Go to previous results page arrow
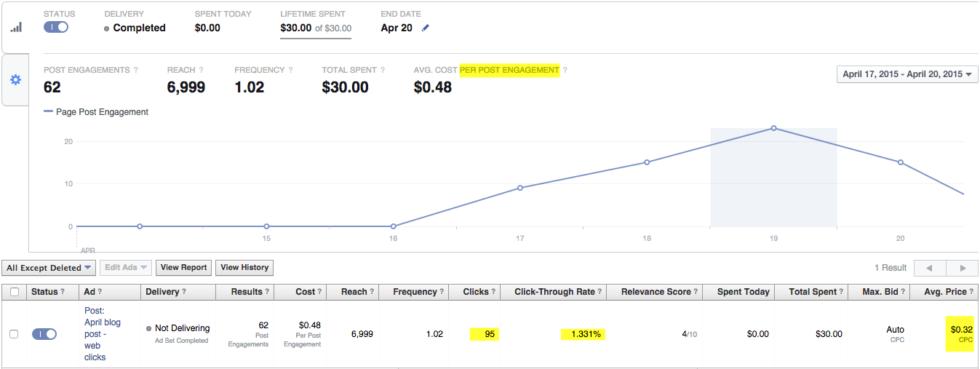980x369 pixels. coord(929,268)
